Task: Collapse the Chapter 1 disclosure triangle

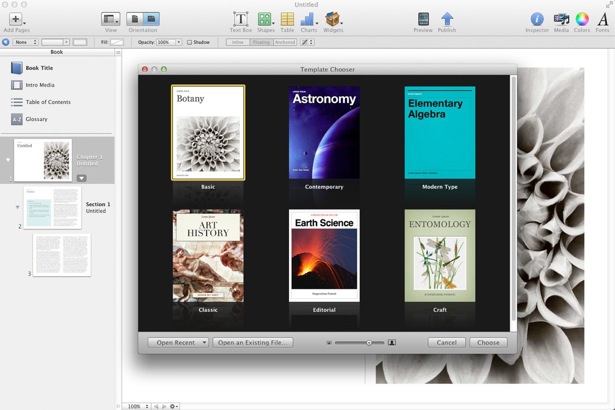Action: (x=9, y=160)
